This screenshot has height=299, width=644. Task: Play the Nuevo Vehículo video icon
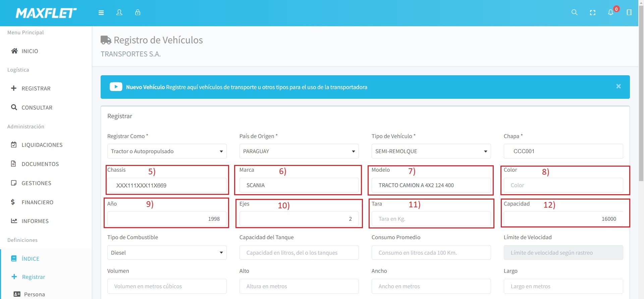(116, 87)
